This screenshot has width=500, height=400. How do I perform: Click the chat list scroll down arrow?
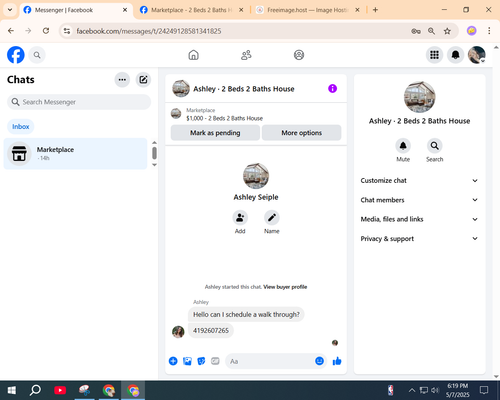(154, 165)
